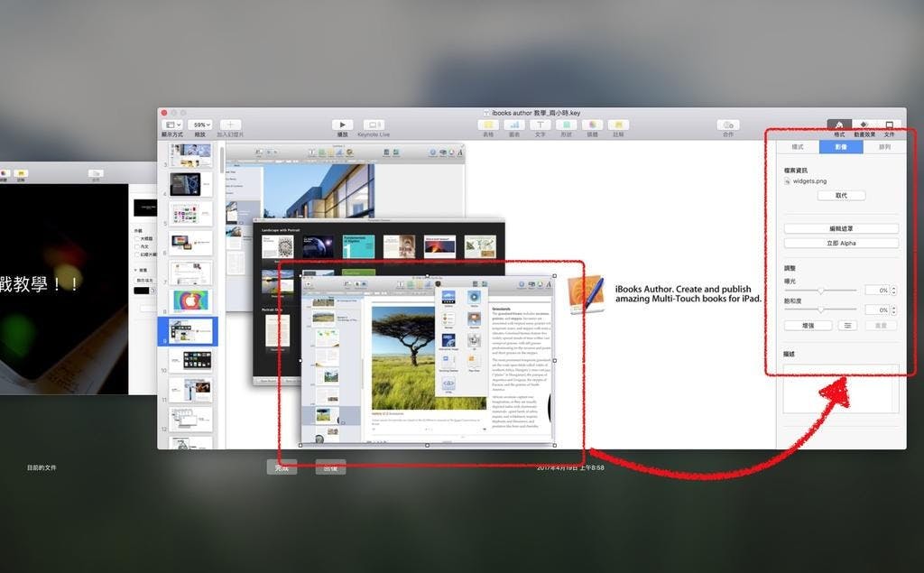Viewport: 924px width, 573px height.
Task: Click the 描述 description text box
Action: pyautogui.click(x=841, y=389)
